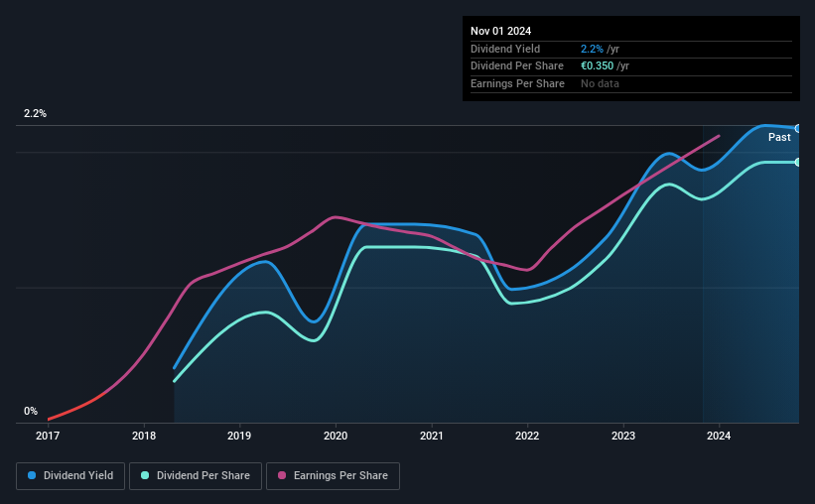Toggle the Earnings Per Share legend button
Screen dimensions: 815x504
[x=333, y=476]
